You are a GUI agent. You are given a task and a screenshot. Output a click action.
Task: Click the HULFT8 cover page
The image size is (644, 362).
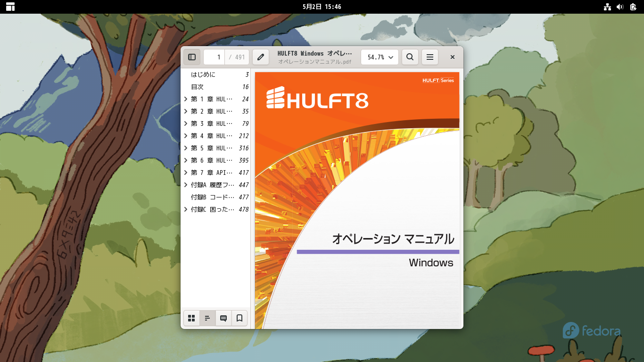coord(357,200)
